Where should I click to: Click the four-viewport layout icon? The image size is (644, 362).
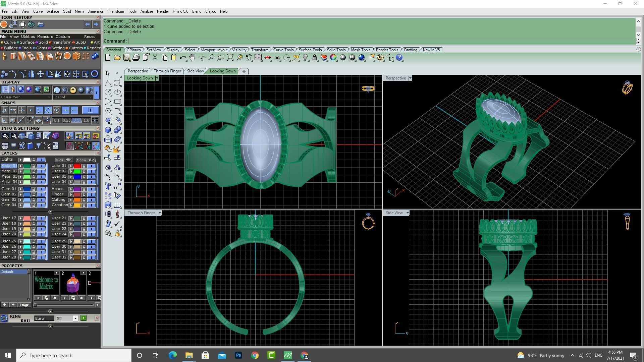coord(258,58)
